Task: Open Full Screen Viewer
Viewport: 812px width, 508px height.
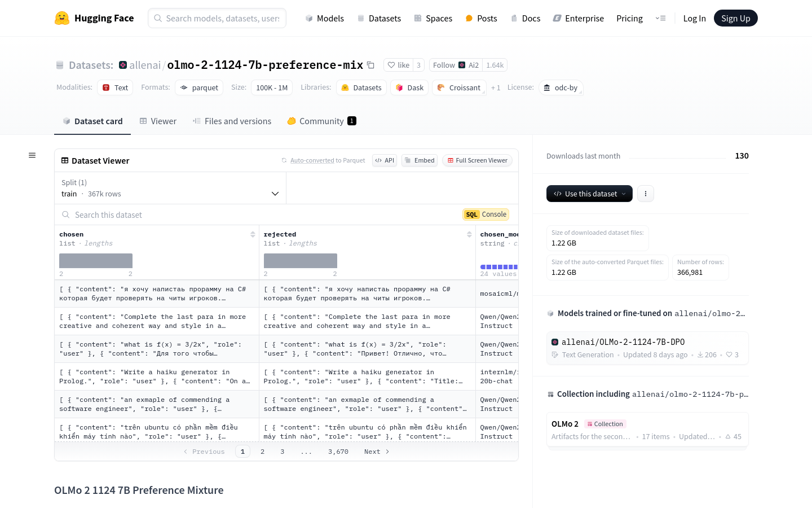Action: (x=478, y=160)
